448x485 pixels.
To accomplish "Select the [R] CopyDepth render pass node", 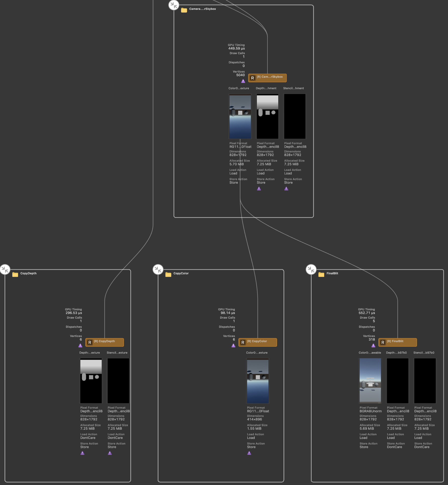I will tap(104, 342).
